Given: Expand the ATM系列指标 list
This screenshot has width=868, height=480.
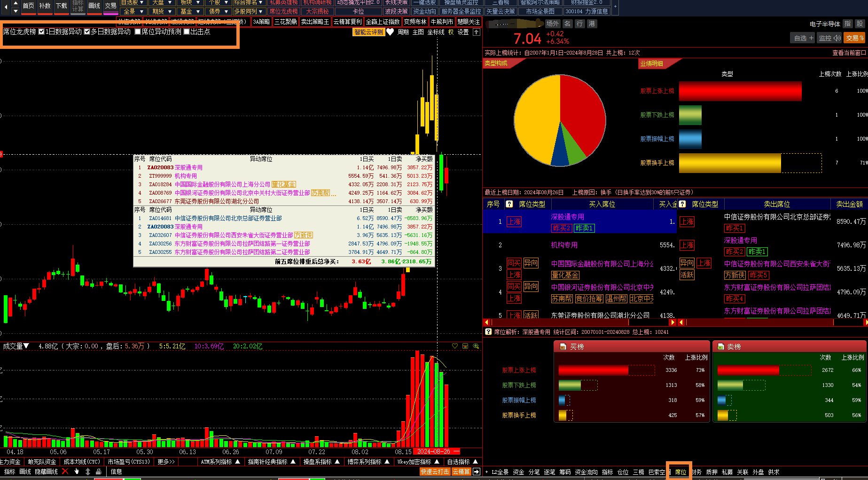Looking at the screenshot, I should (221, 462).
